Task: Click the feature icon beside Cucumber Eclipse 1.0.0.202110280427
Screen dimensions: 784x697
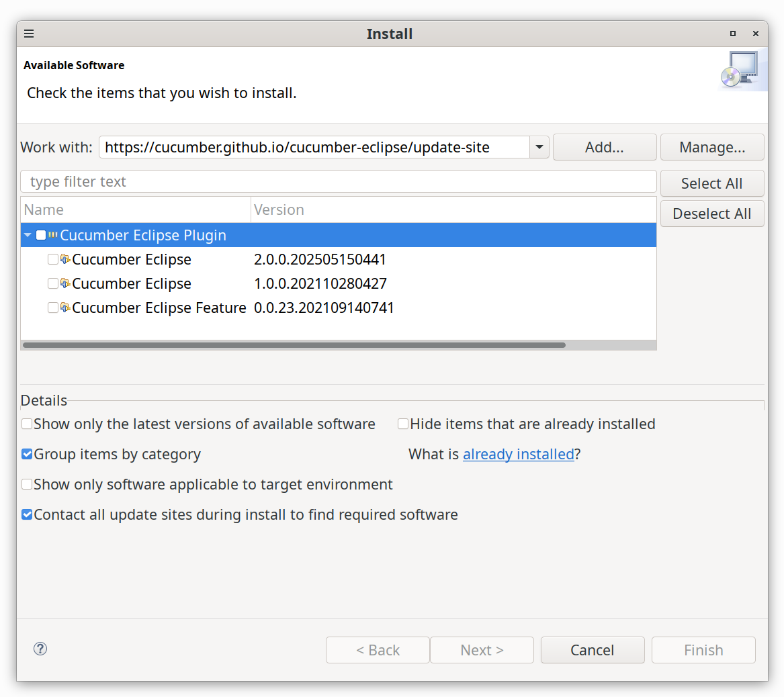Action: click(x=65, y=283)
